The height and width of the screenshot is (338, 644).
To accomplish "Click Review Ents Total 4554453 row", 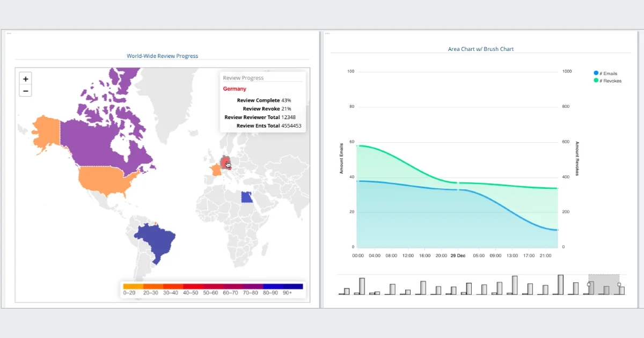I will coord(269,126).
